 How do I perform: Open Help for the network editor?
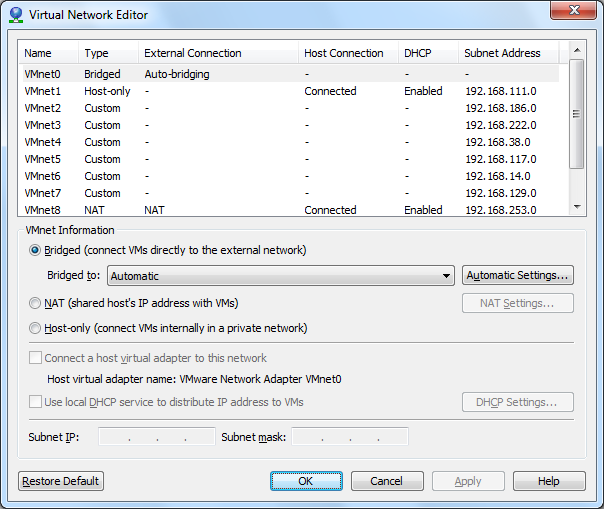point(549,481)
